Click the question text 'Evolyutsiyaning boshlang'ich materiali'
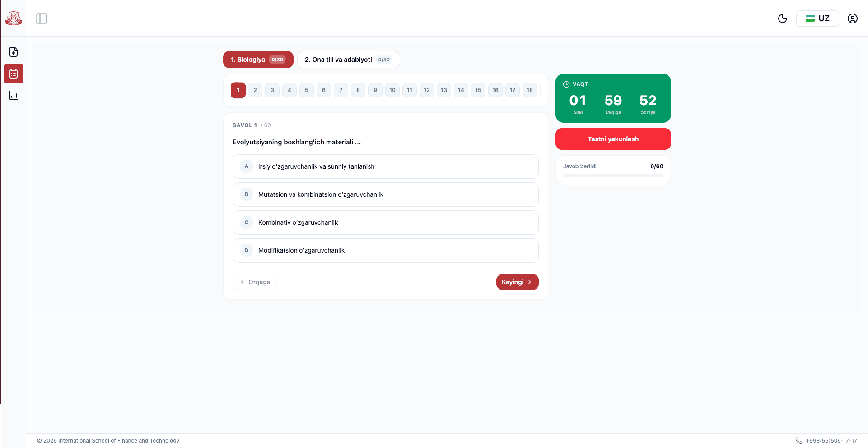Image resolution: width=868 pixels, height=448 pixels. [297, 142]
